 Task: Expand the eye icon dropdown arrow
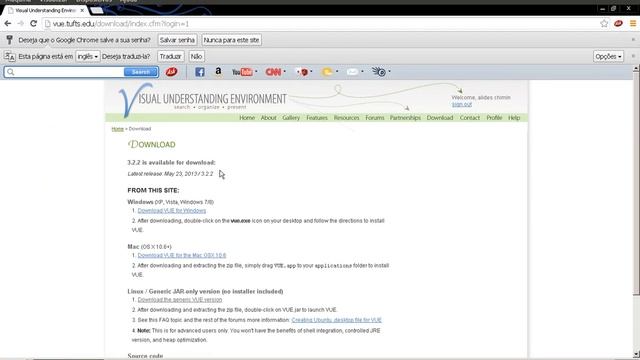(x=389, y=72)
